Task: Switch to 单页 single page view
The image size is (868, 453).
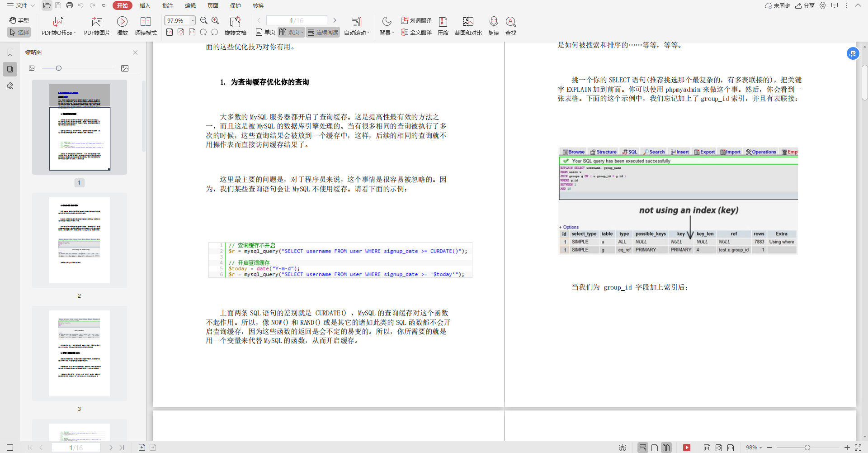Action: tap(265, 32)
